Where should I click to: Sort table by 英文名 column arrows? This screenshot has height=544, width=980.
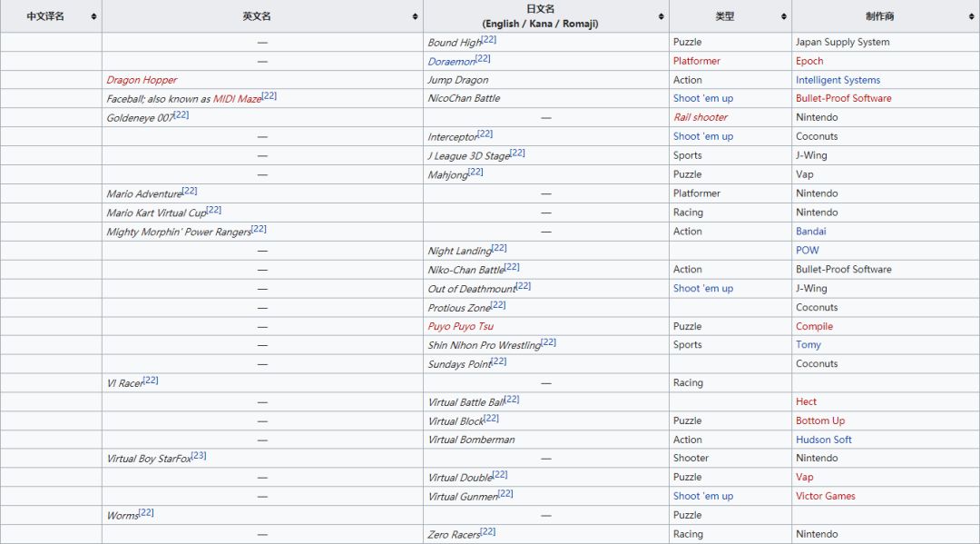[415, 16]
